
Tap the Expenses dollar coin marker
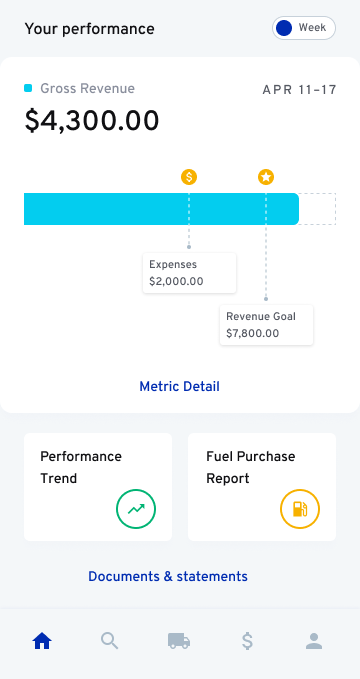(x=189, y=177)
